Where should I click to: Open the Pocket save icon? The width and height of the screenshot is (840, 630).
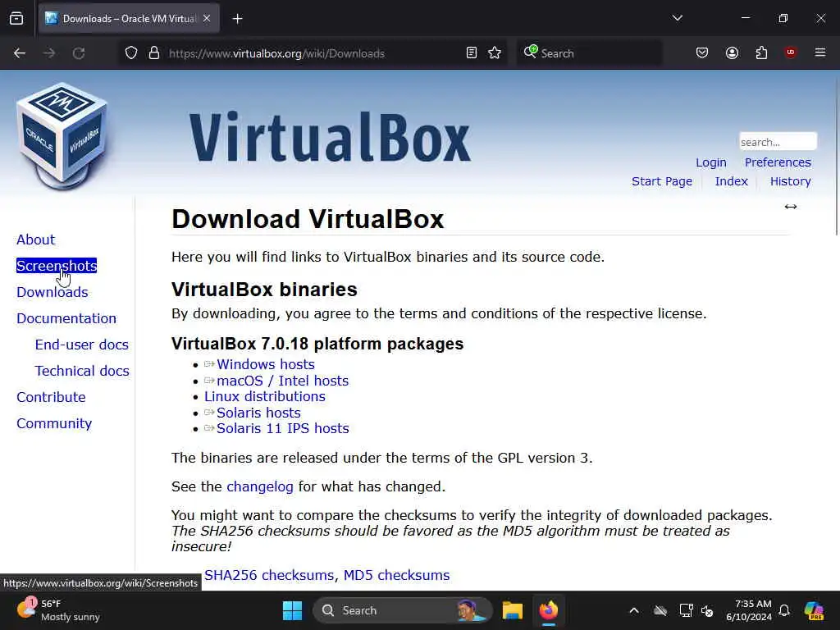pyautogui.click(x=702, y=53)
